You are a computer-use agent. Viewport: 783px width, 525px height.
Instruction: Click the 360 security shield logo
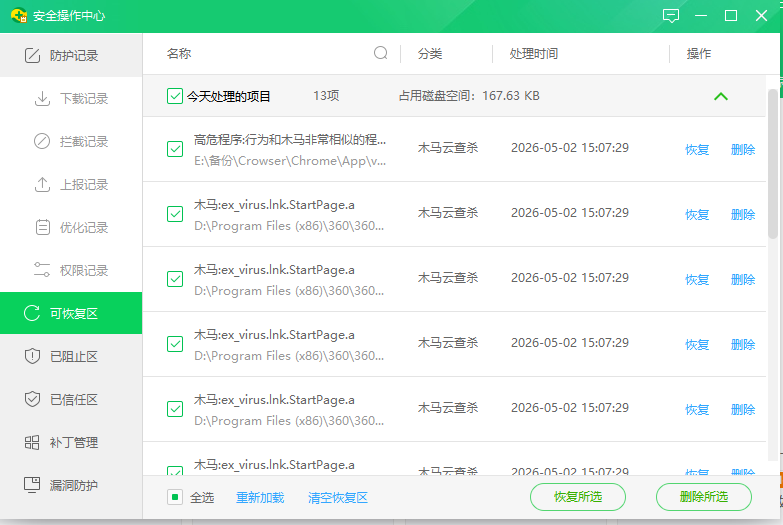coord(19,15)
